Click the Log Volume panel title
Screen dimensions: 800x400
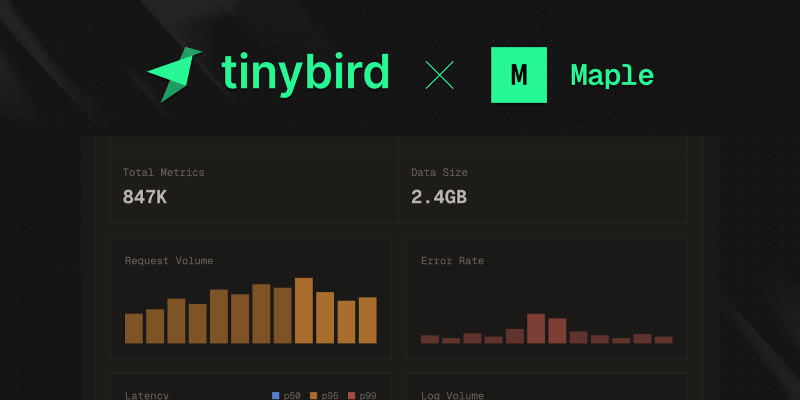452,395
